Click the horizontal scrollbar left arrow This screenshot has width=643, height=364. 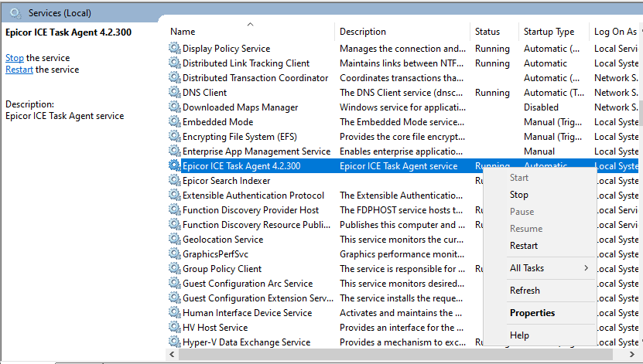point(172,355)
